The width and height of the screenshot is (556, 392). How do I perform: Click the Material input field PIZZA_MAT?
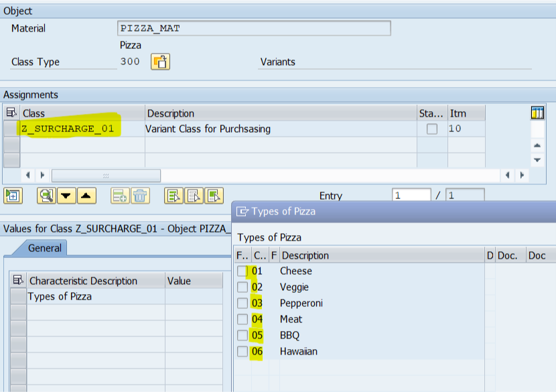coord(253,28)
